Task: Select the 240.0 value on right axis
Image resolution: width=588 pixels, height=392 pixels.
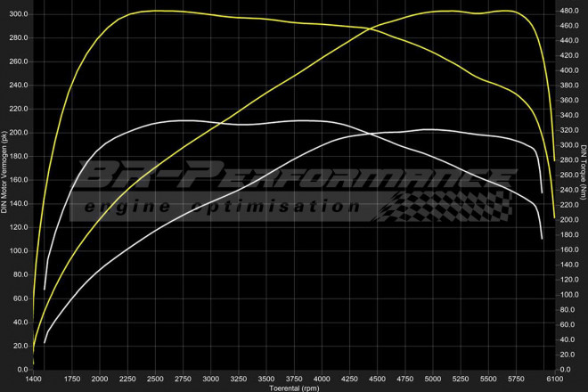Action: click(x=568, y=189)
